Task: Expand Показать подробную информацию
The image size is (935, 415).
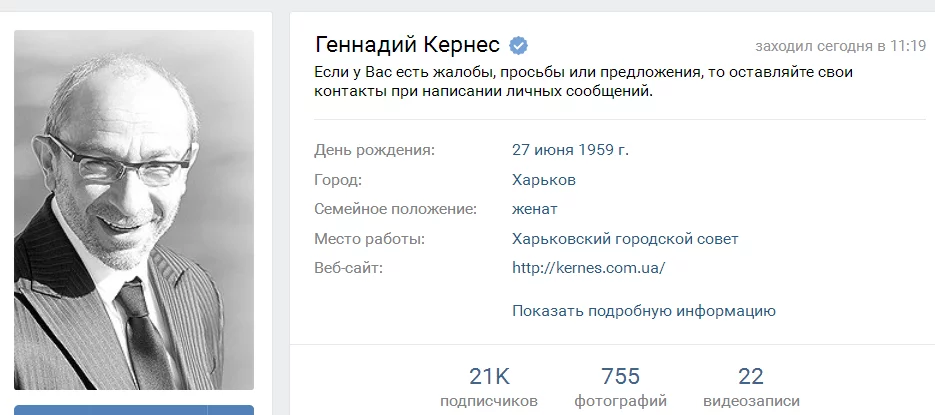Action: tap(643, 311)
